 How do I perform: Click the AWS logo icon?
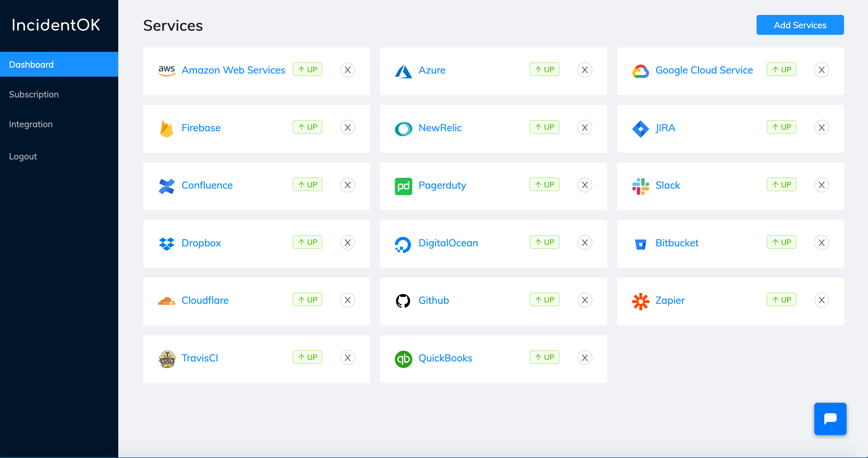(x=166, y=70)
